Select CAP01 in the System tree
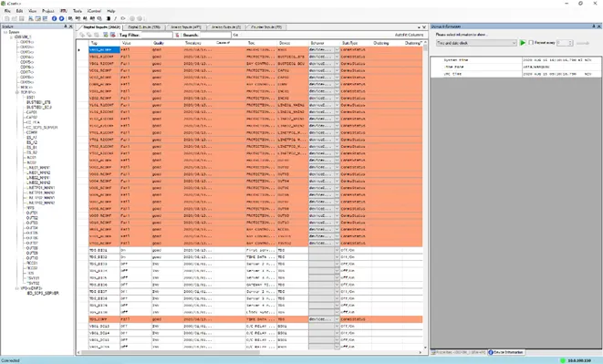 [32, 112]
